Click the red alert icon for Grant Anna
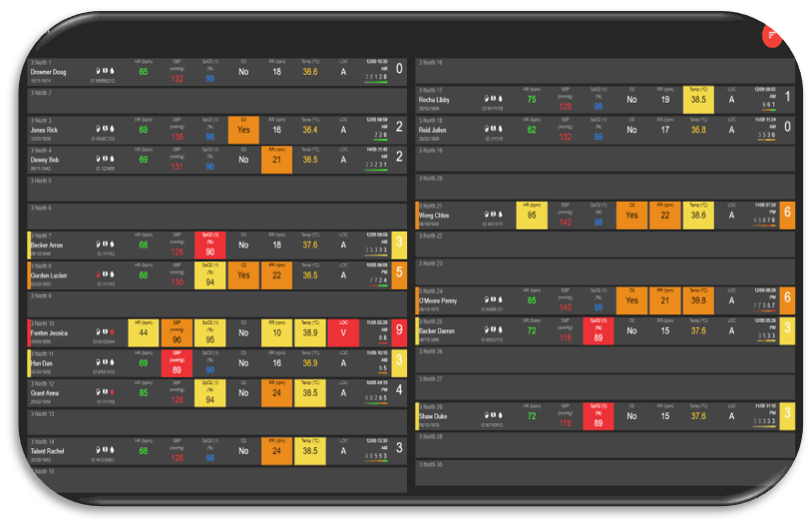812x524 pixels. point(110,392)
